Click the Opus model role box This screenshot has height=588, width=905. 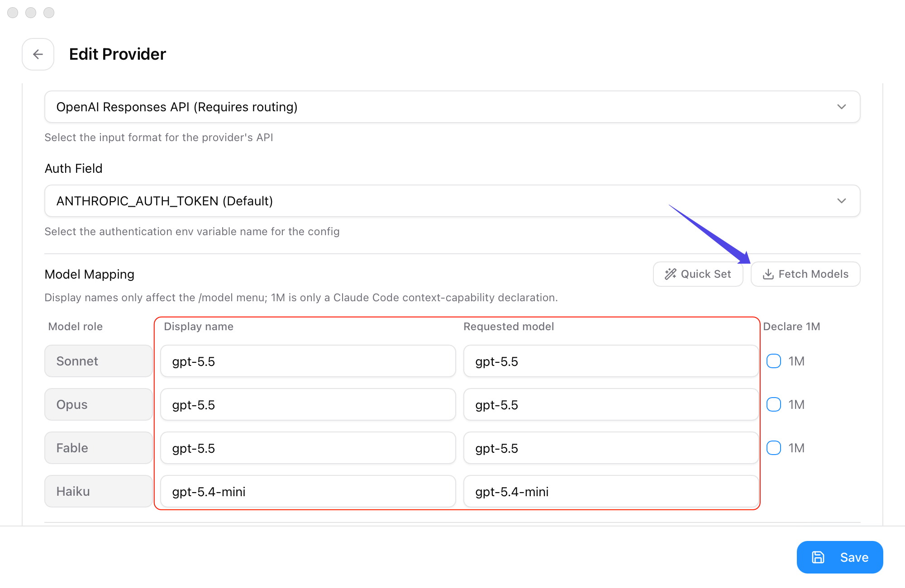pos(99,404)
